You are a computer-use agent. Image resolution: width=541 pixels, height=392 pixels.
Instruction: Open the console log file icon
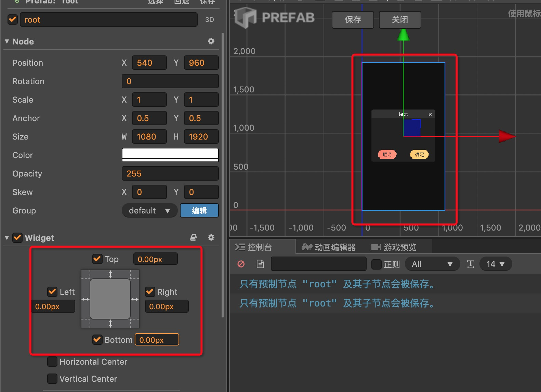pyautogui.click(x=260, y=264)
